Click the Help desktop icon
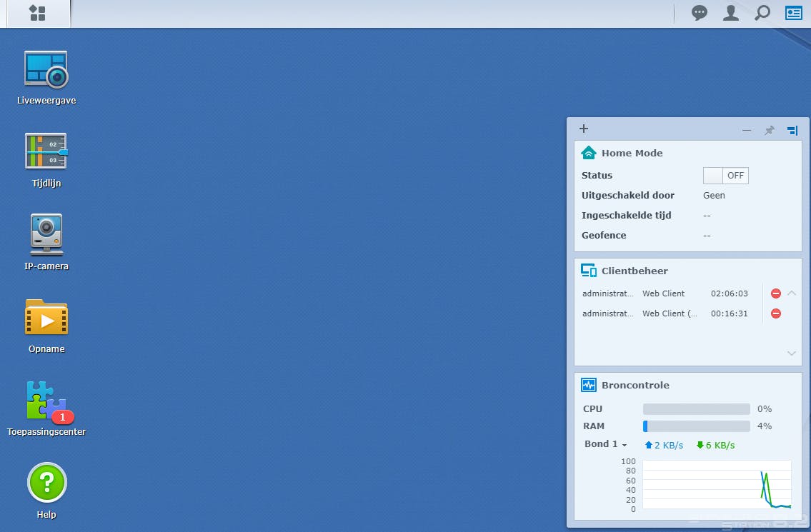Image resolution: width=811 pixels, height=532 pixels. [x=46, y=483]
